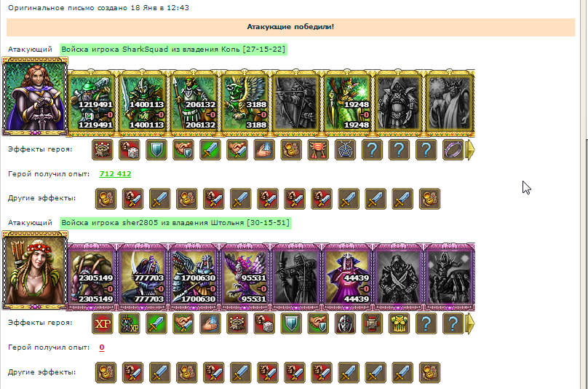588x389 pixels.
Task: Select the griffin unit card showing 3188
Action: click(x=245, y=101)
